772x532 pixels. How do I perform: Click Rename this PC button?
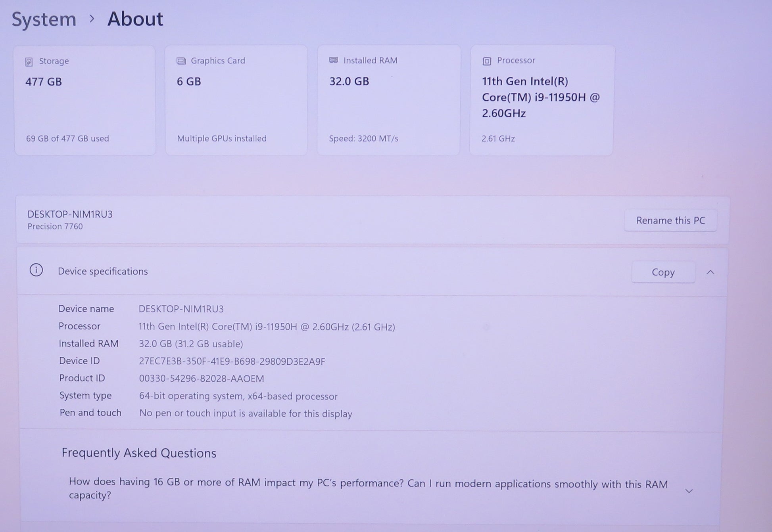(x=670, y=220)
